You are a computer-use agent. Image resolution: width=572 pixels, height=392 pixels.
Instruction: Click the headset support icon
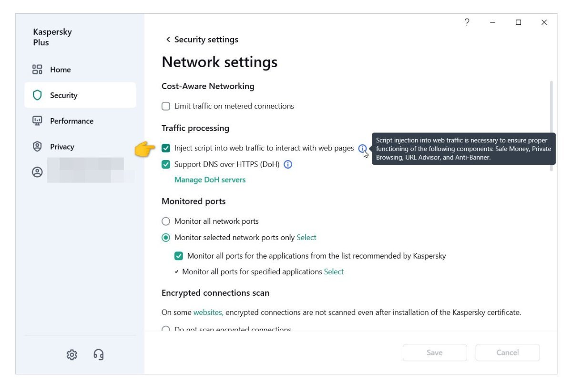click(x=99, y=354)
